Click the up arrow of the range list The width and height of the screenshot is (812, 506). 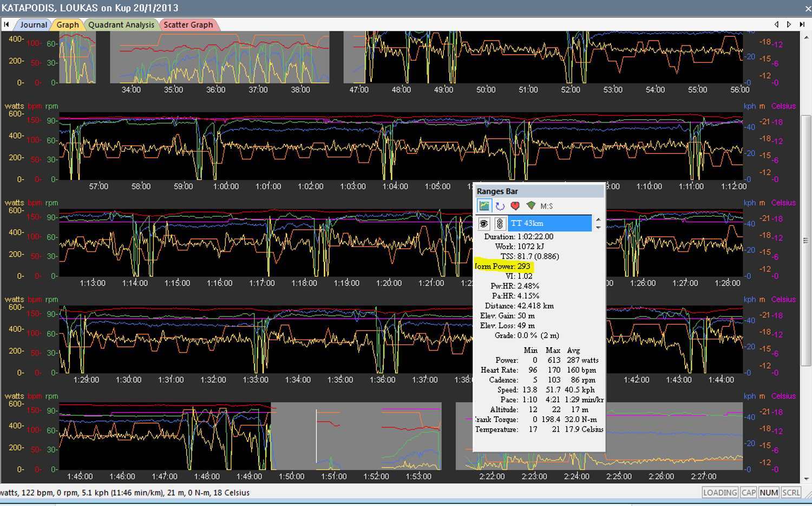(x=598, y=219)
